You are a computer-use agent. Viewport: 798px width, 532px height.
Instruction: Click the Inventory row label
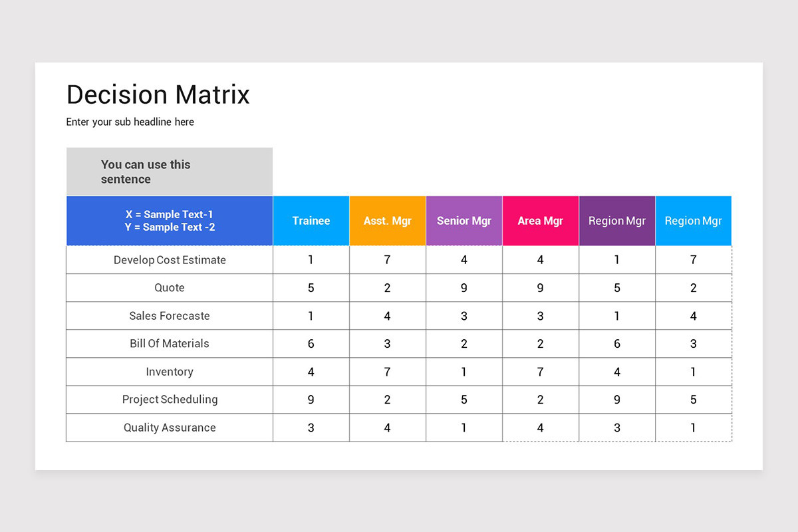coord(170,372)
